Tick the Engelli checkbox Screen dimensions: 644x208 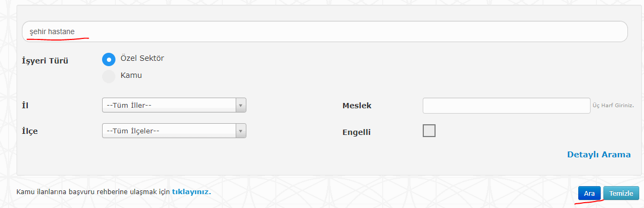point(429,131)
